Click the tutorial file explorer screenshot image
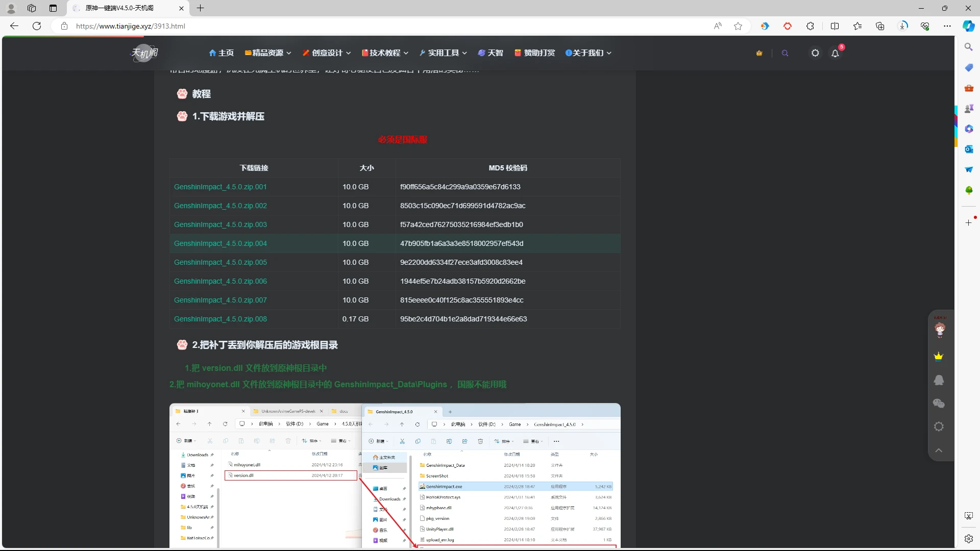This screenshot has width=980, height=551. point(395,475)
